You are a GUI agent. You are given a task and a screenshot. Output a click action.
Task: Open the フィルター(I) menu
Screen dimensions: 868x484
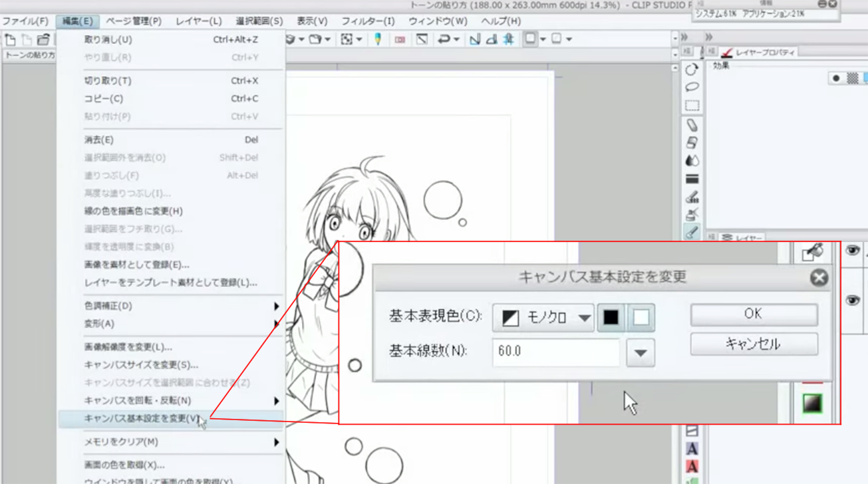(368, 21)
